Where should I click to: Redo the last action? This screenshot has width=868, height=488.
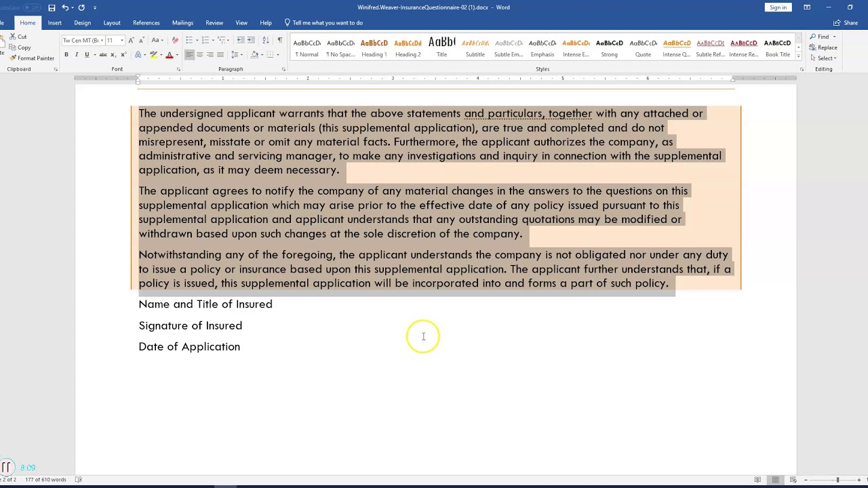[x=81, y=7]
